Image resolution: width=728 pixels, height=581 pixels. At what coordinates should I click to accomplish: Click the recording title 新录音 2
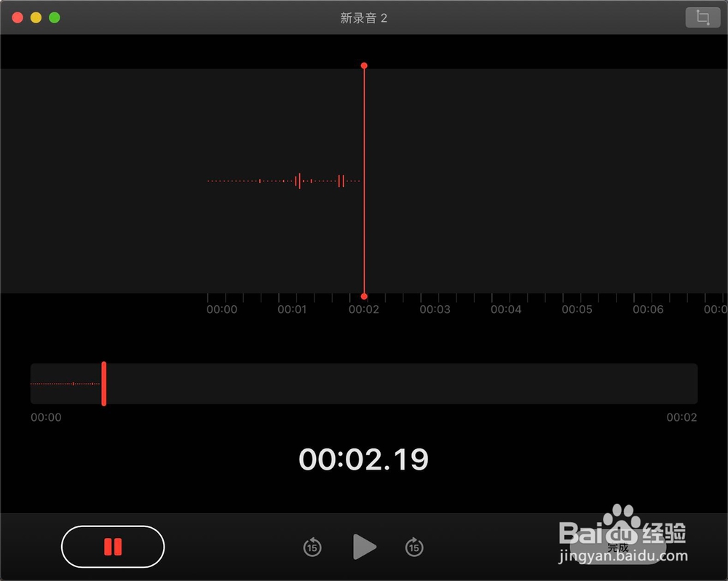(364, 17)
